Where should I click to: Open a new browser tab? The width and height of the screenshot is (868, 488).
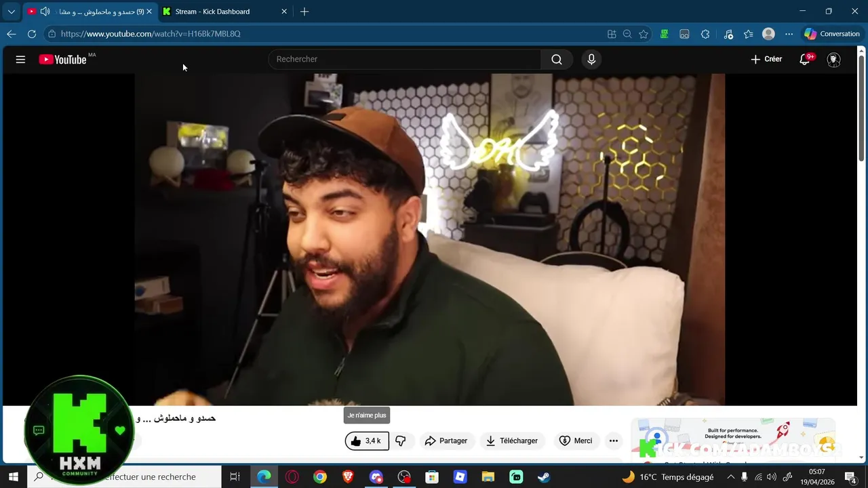tap(304, 12)
